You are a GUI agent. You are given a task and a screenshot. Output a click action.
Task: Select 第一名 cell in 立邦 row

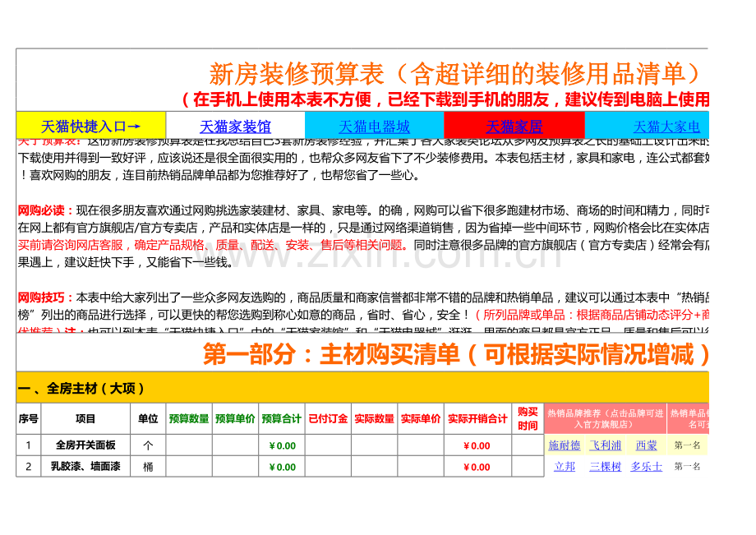(688, 467)
